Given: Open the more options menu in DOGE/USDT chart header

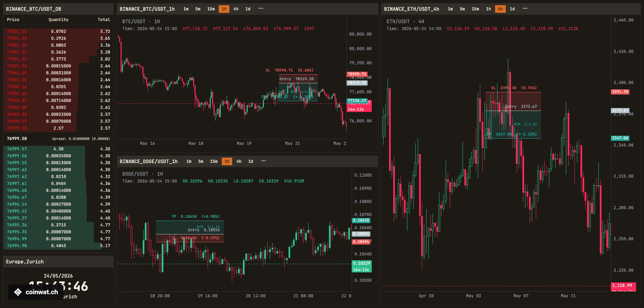Looking at the screenshot, I should click(264, 161).
